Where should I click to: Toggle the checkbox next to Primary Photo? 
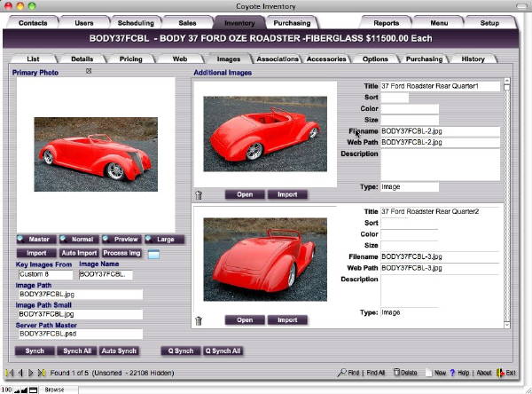[88, 71]
